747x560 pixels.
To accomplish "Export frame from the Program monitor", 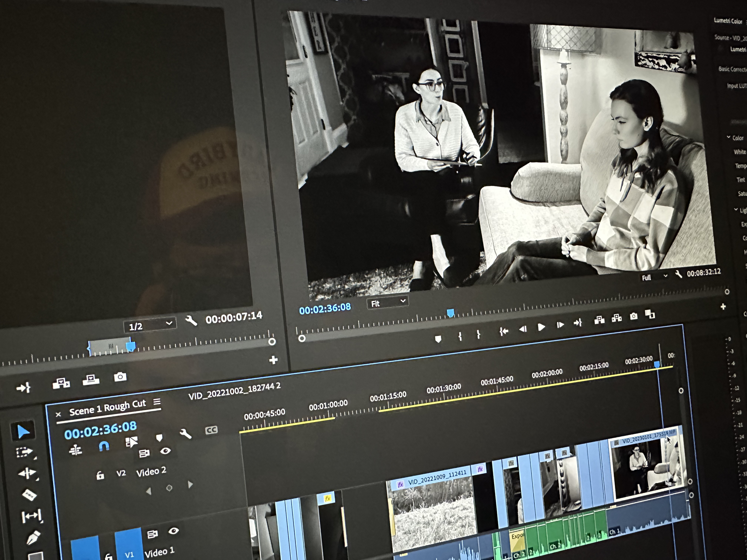I will 633,316.
